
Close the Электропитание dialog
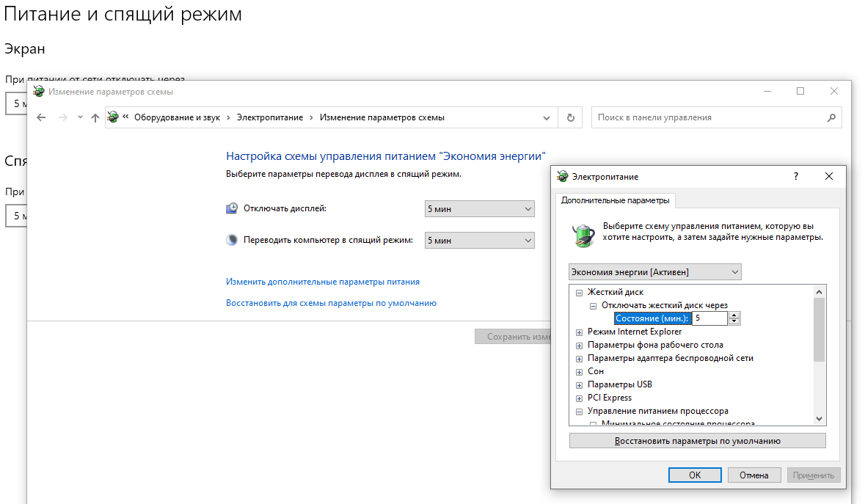click(x=828, y=177)
